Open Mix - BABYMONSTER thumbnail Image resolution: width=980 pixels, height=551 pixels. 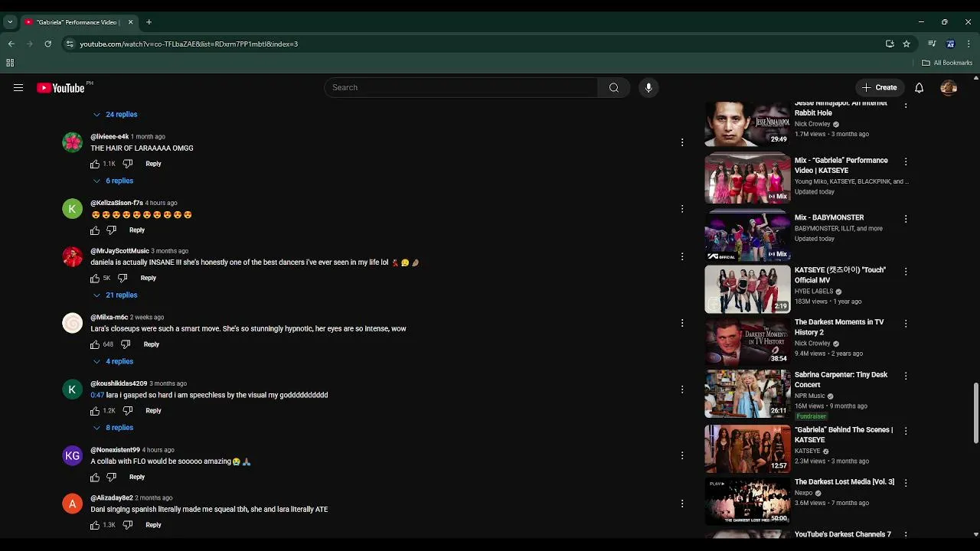[747, 236]
